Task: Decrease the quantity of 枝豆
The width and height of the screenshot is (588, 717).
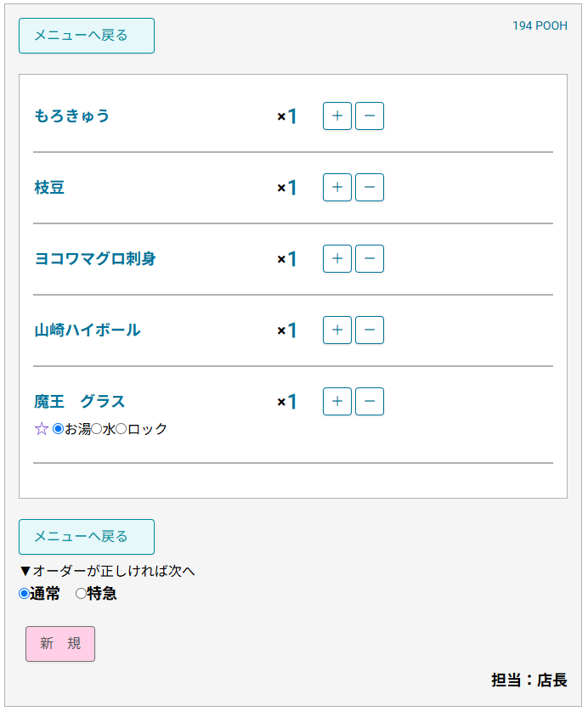Action: tap(369, 187)
